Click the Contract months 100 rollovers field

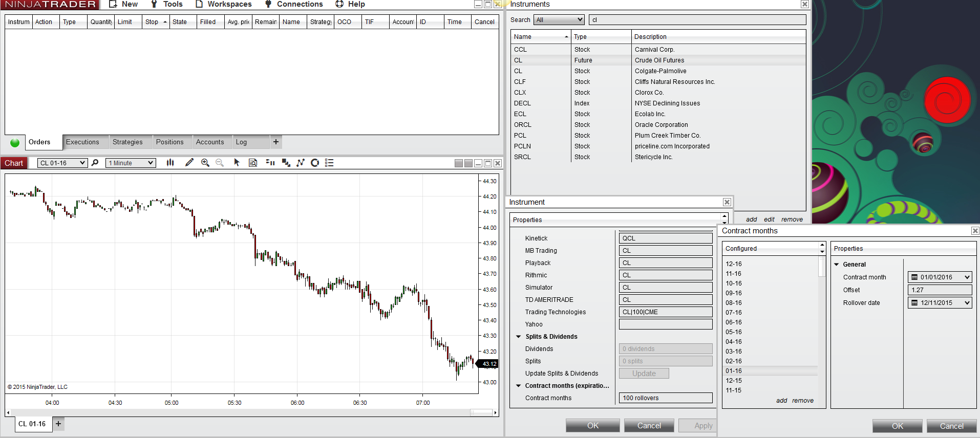[x=666, y=398]
